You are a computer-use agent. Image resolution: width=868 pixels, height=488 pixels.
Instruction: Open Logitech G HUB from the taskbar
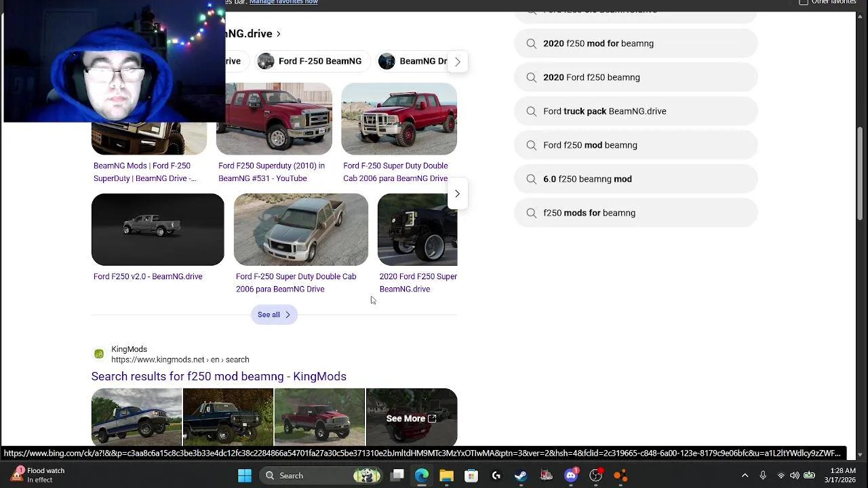coord(496,476)
